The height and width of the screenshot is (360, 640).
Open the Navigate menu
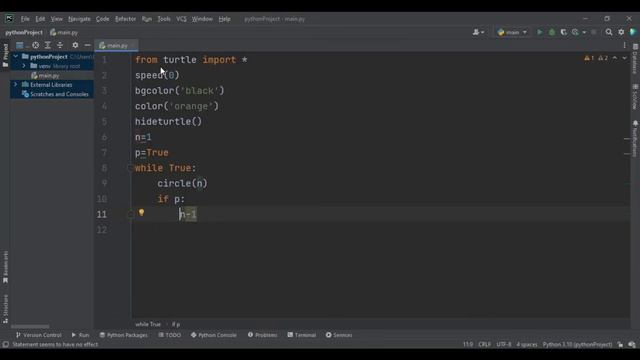[x=79, y=19]
